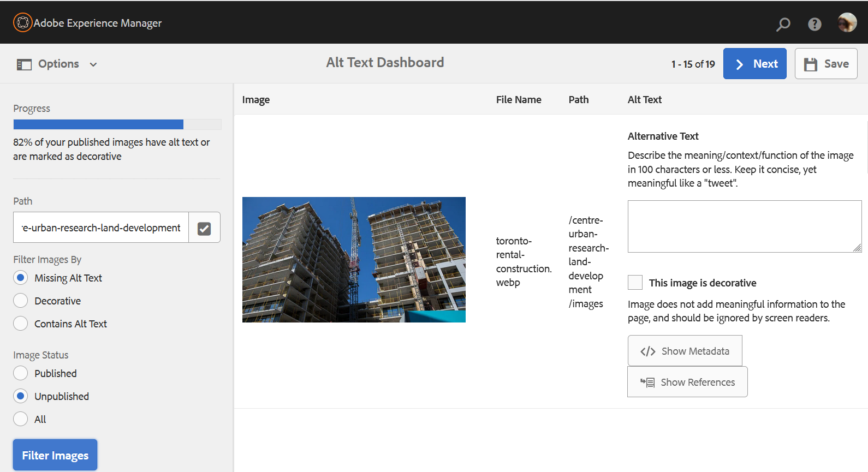Click the floppy disk Save icon
The width and height of the screenshot is (868, 472).
[811, 64]
